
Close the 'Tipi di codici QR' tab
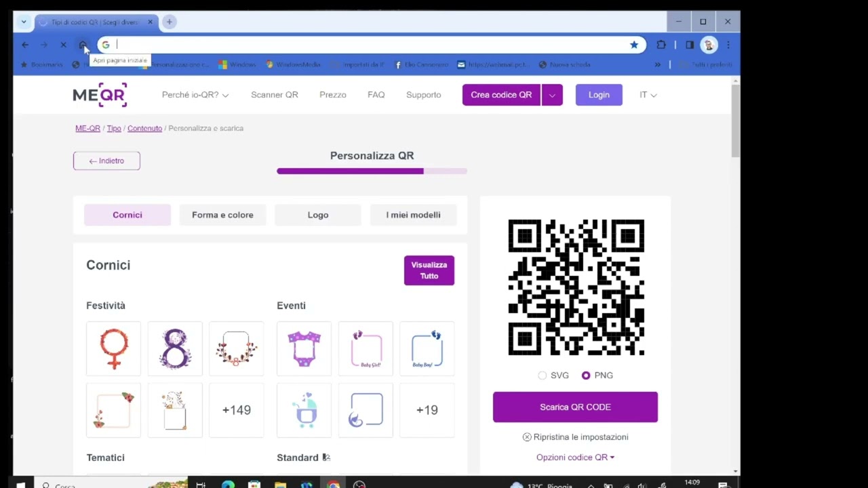tap(151, 22)
